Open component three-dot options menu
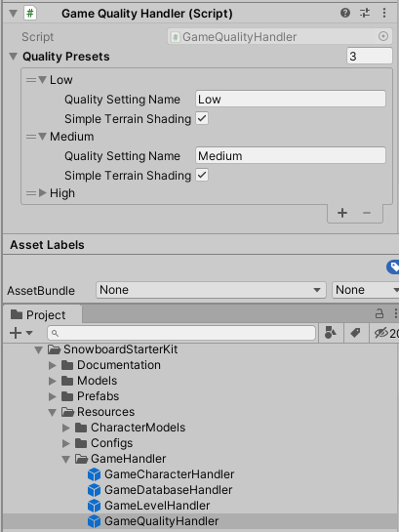This screenshot has height=532, width=399. tap(384, 14)
